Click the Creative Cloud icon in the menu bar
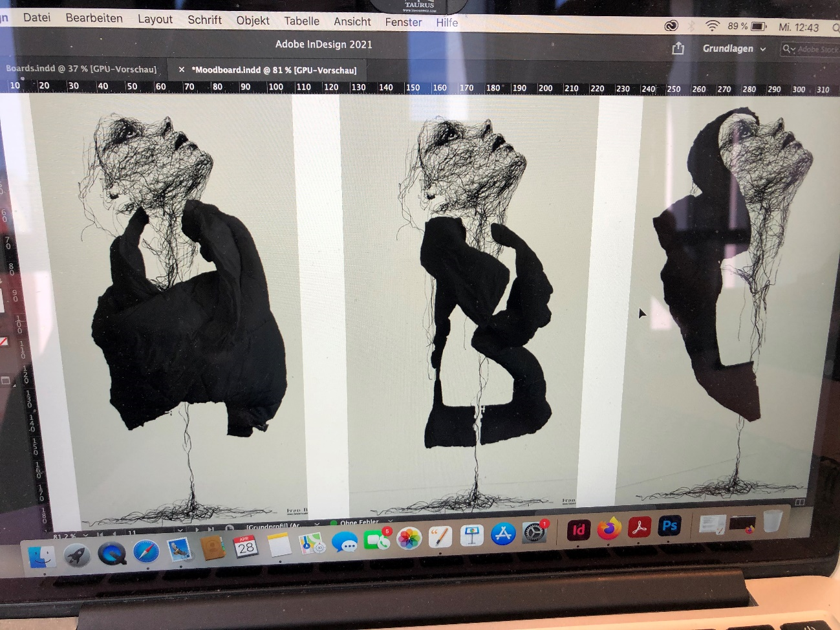This screenshot has width=840, height=630. [x=673, y=27]
